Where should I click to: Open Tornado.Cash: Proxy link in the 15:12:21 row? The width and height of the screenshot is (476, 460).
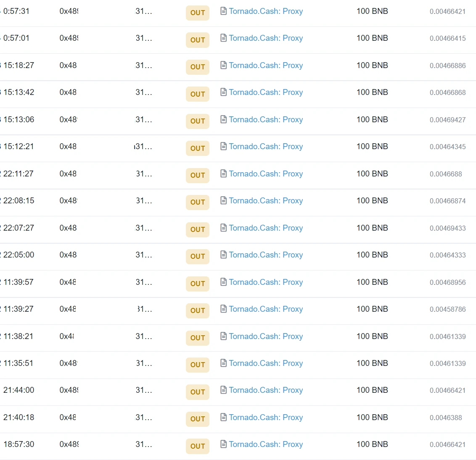pyautogui.click(x=266, y=147)
